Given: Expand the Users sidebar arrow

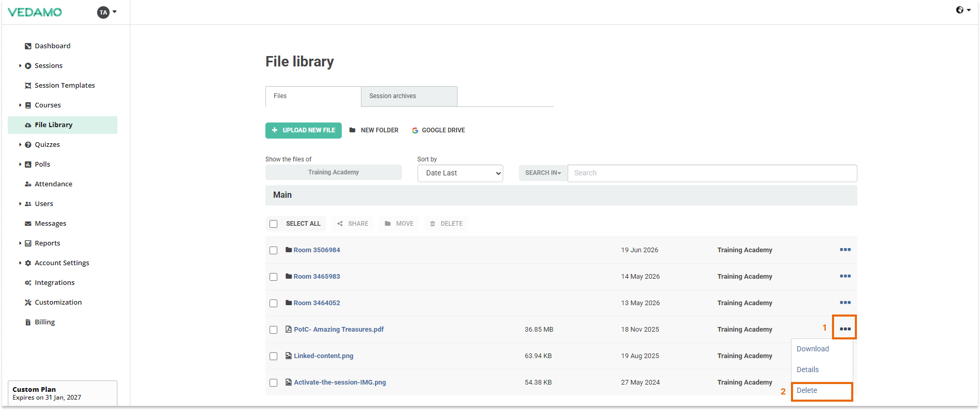Looking at the screenshot, I should point(20,204).
